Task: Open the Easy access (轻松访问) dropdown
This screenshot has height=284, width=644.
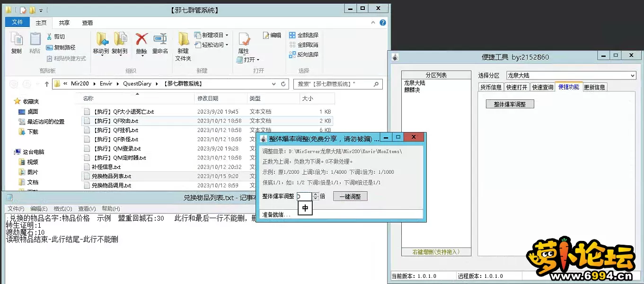Action: (x=211, y=45)
